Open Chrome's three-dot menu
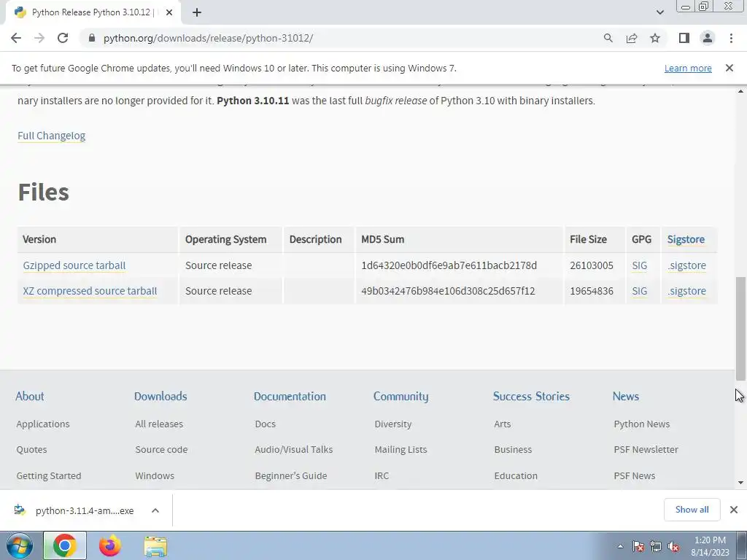The image size is (747, 560). 731,38
